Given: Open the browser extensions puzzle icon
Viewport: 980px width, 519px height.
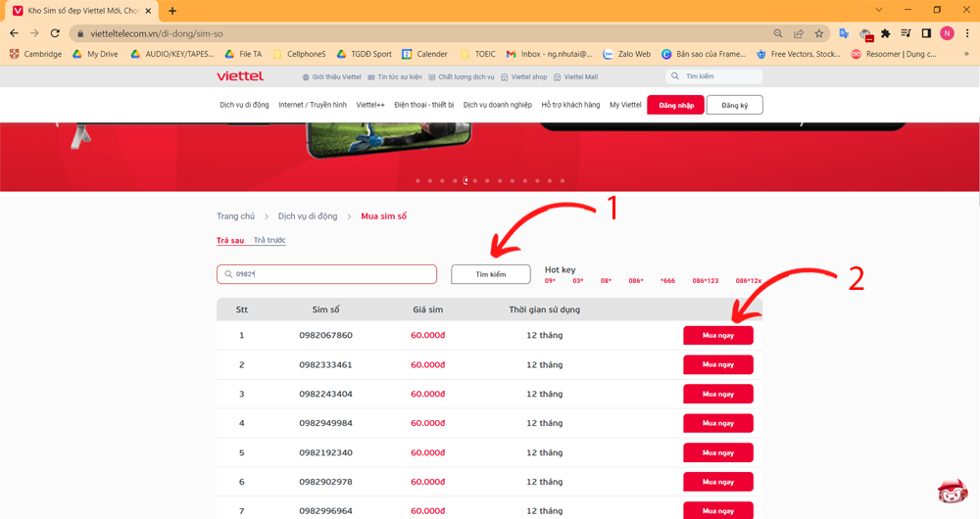Looking at the screenshot, I should (x=886, y=32).
